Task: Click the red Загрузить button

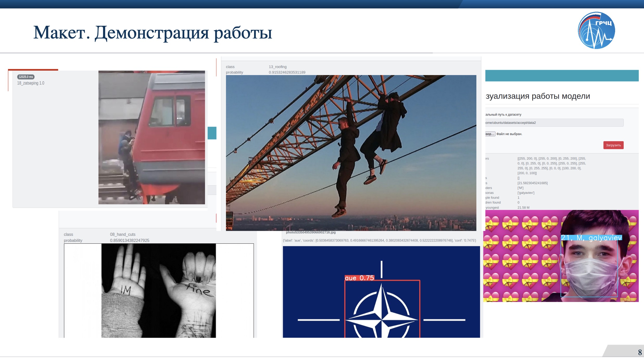Action: (613, 145)
